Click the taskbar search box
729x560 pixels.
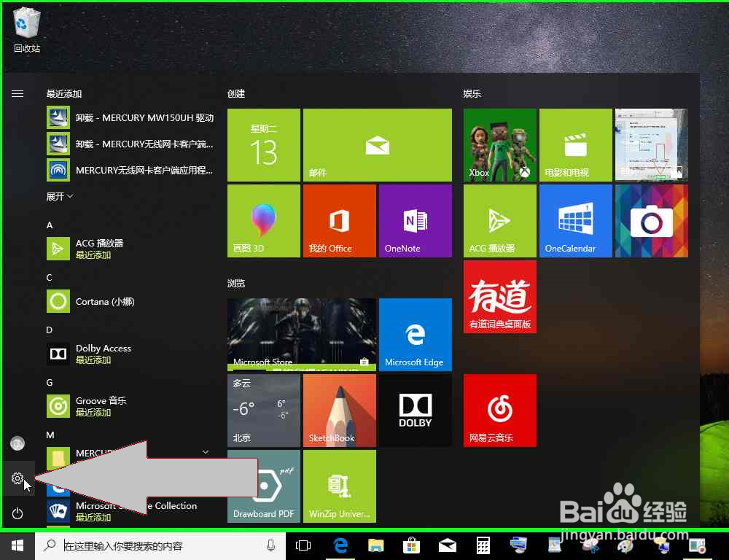coord(160,545)
